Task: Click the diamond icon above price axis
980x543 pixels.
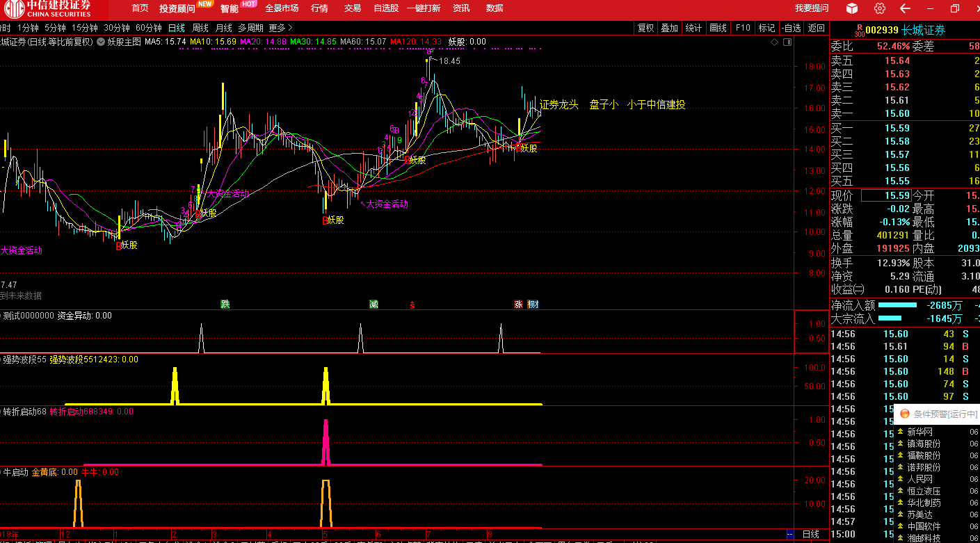Action: pyautogui.click(x=775, y=42)
